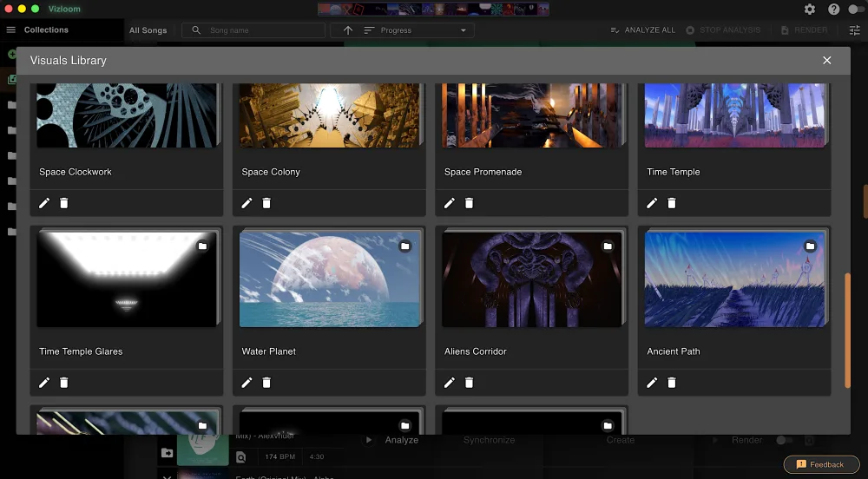Select the Water Planet thumbnail

pyautogui.click(x=329, y=279)
